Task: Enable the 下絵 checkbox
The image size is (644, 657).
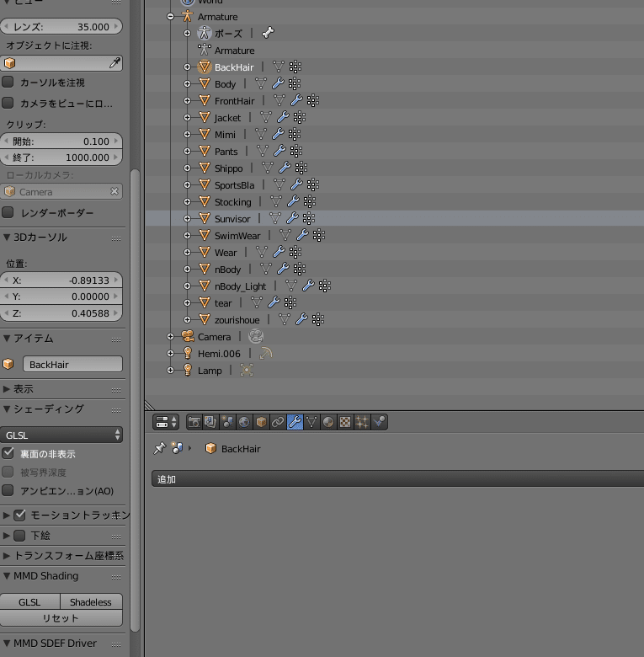Action: [19, 535]
